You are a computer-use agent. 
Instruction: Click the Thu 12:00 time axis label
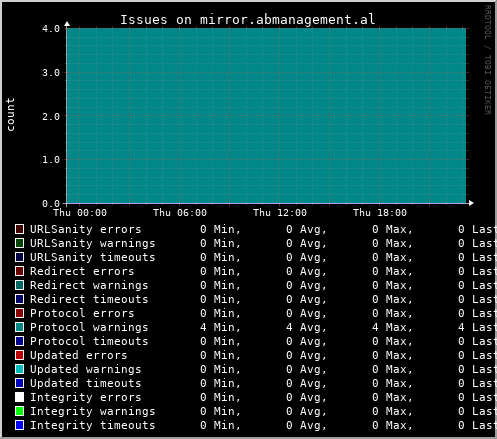[280, 213]
